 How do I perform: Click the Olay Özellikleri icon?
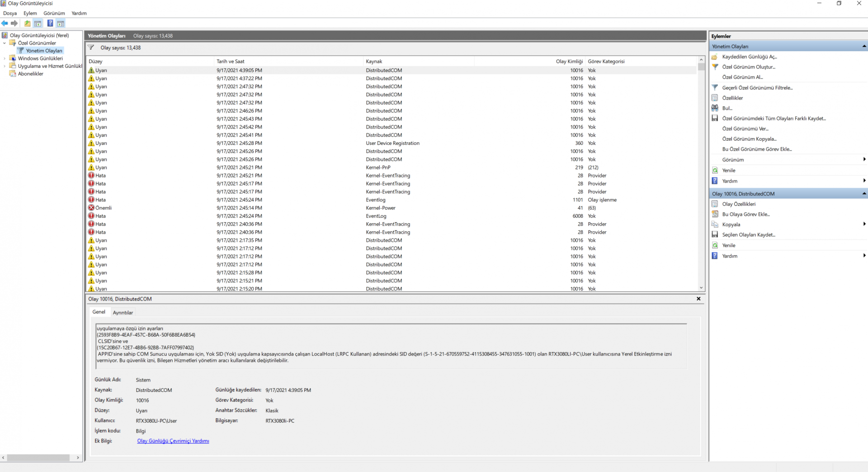(x=715, y=204)
